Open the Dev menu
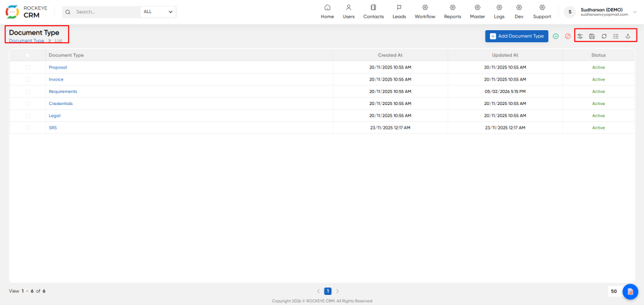 [x=519, y=12]
